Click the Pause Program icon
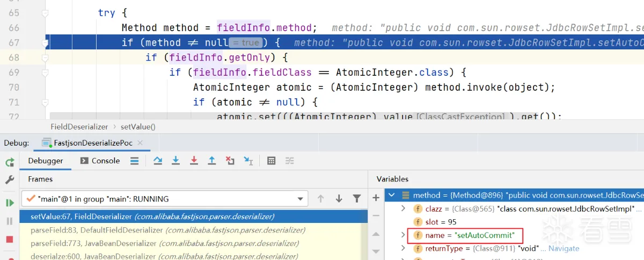Viewport: 644px width, 260px height. pos(10,221)
